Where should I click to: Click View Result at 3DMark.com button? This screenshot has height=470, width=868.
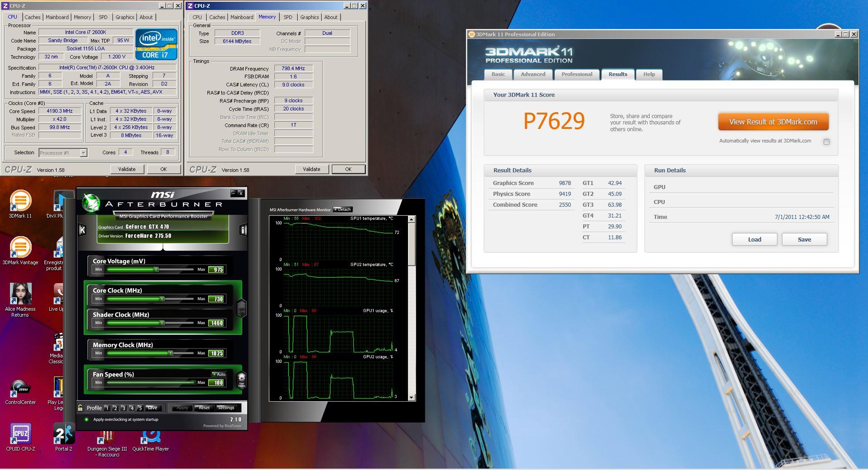coord(773,122)
